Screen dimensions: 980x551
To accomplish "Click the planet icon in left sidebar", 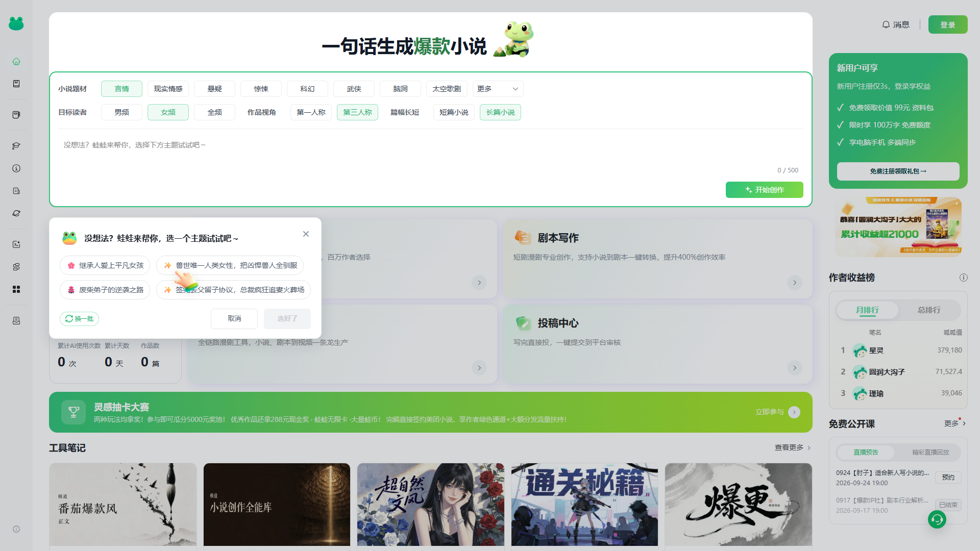I will [x=16, y=213].
